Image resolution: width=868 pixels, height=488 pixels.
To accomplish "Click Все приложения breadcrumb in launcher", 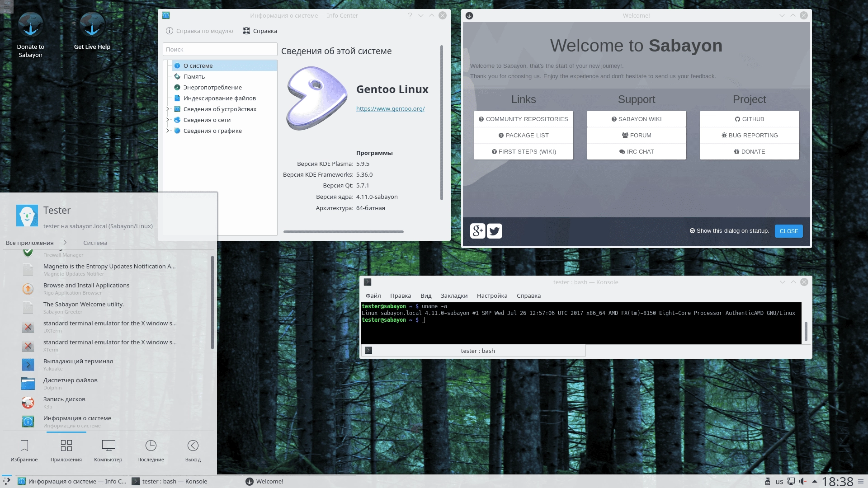I will (x=30, y=243).
